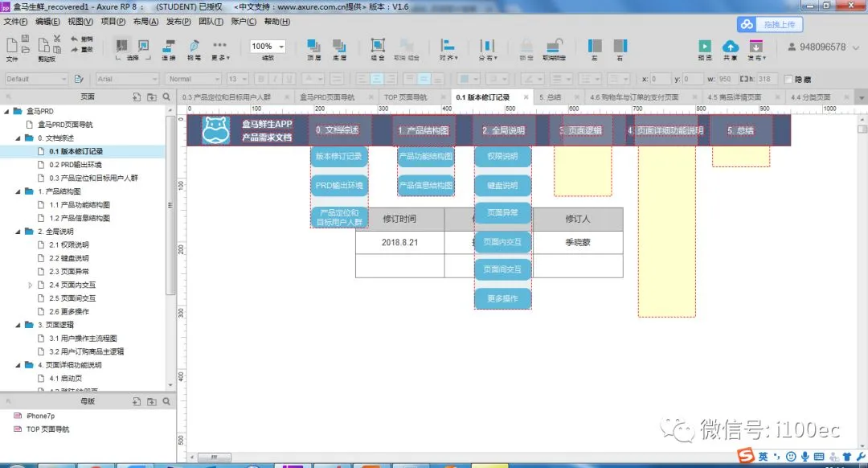Click the search icon in pages panel

166,97
